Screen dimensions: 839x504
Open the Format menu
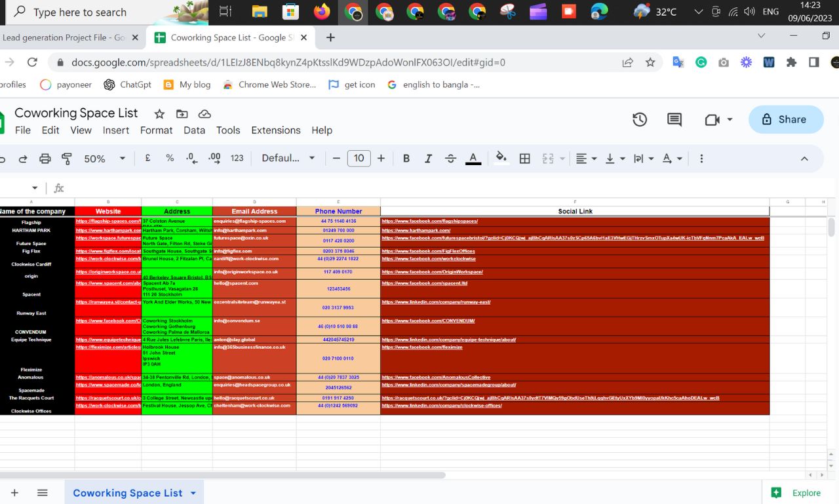(156, 130)
